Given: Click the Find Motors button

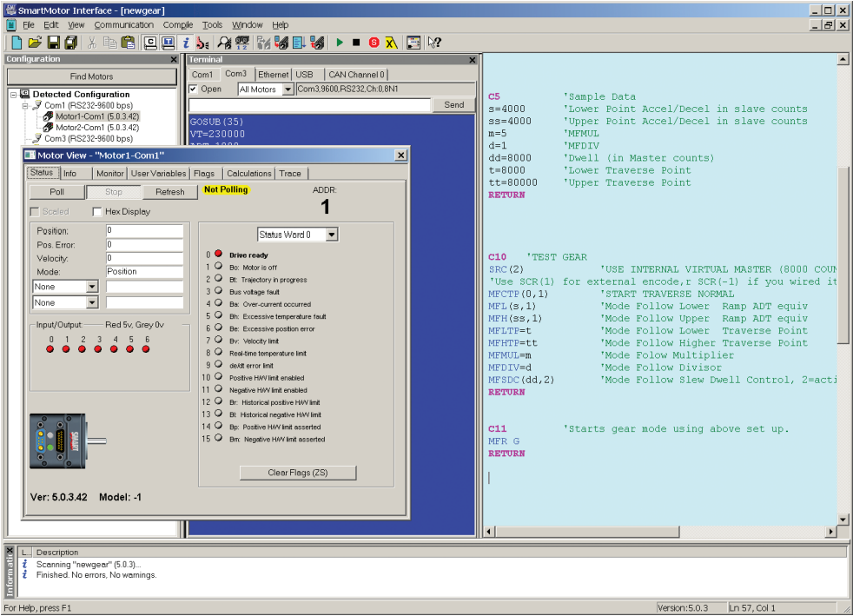Looking at the screenshot, I should coord(91,76).
